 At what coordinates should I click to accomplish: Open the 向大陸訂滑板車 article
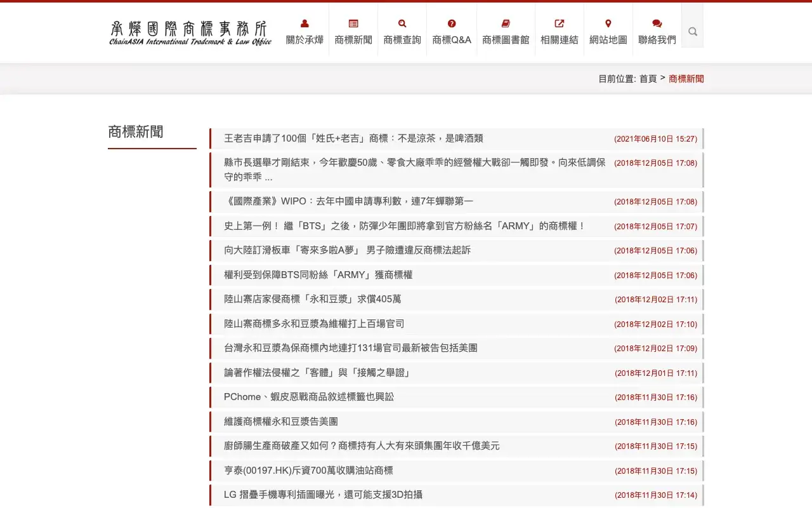tap(348, 250)
